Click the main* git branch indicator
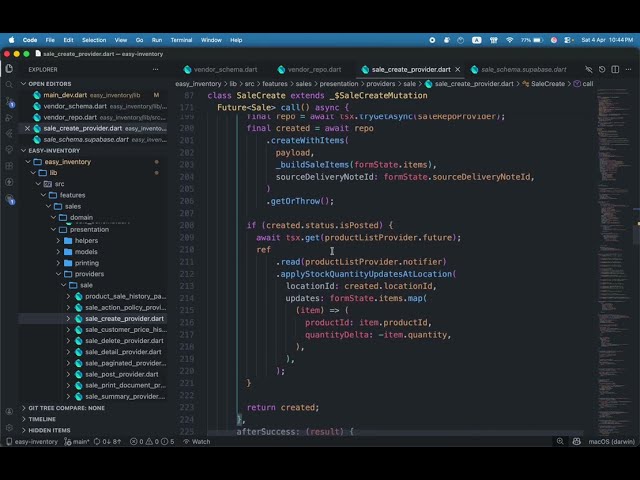The image size is (640, 480). coord(77,441)
